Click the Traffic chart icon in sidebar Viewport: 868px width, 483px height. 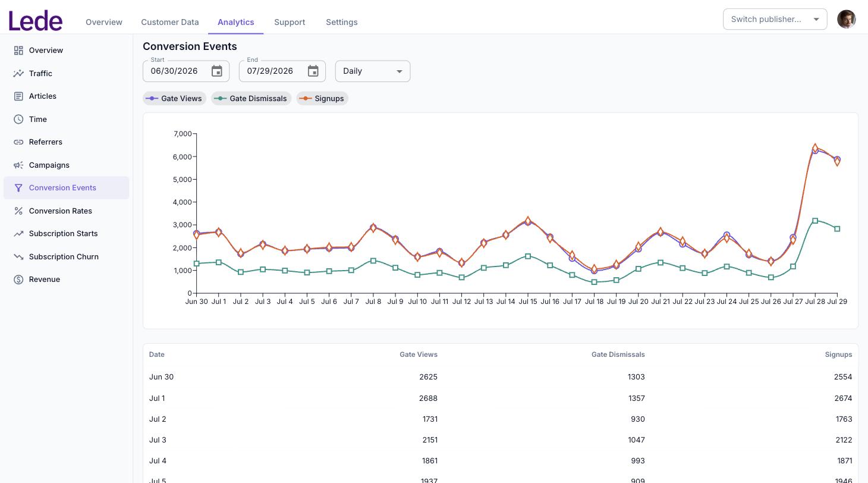tap(18, 74)
